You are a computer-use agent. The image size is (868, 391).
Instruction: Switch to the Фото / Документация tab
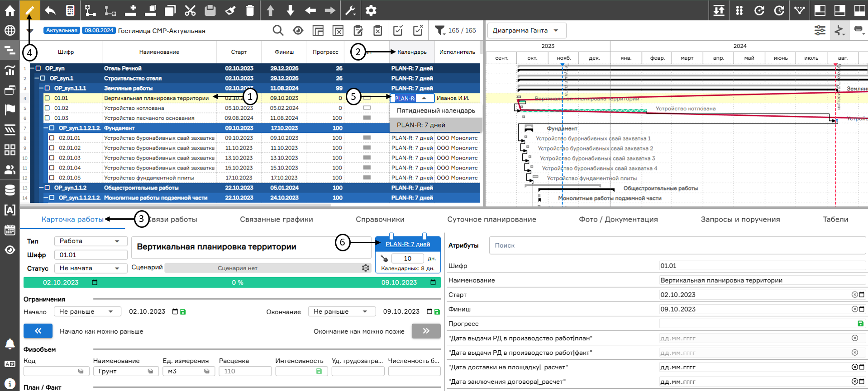pos(618,219)
